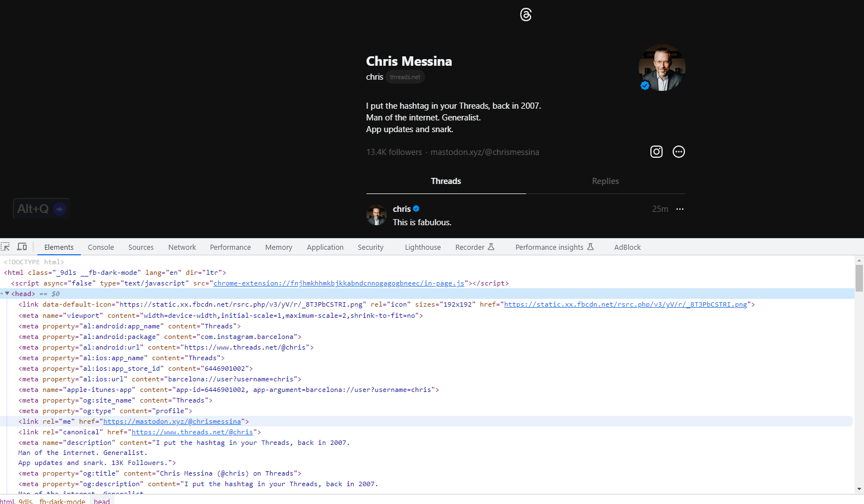Select the Elements DevTools tab
864x504 pixels.
[x=59, y=247]
